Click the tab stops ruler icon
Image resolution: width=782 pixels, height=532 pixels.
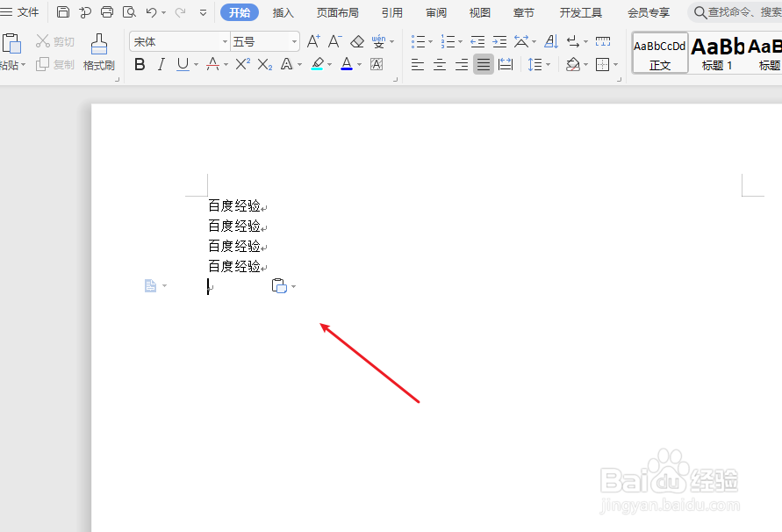[x=602, y=41]
